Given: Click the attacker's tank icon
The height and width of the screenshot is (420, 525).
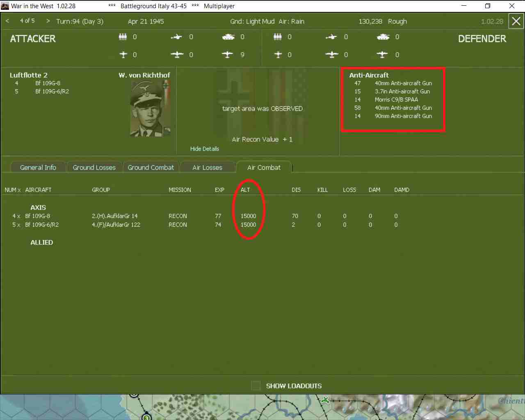Looking at the screenshot, I should (228, 37).
